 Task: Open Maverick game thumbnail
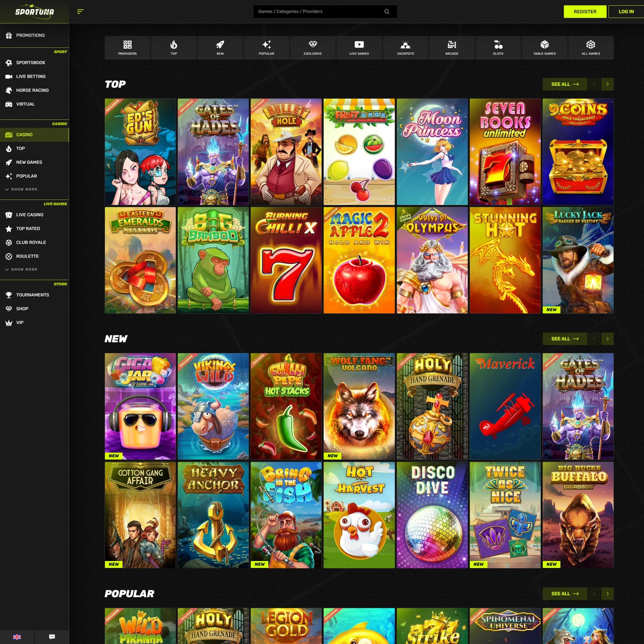(505, 406)
